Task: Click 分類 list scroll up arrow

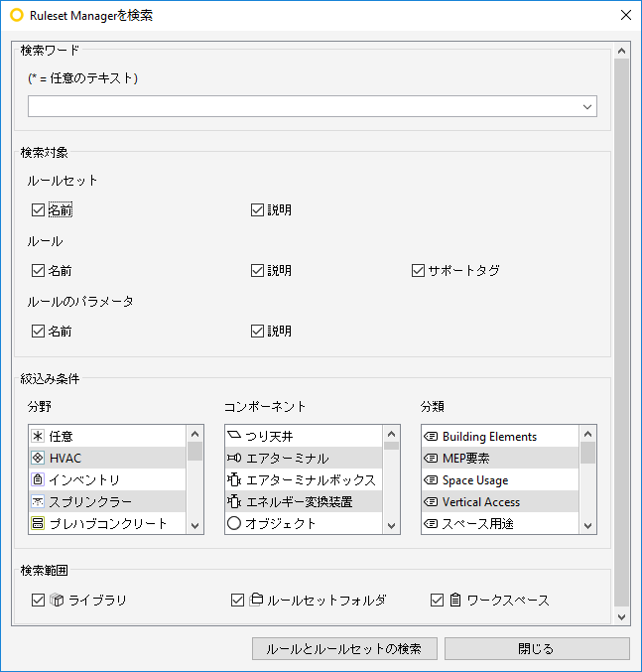Action: tap(587, 434)
